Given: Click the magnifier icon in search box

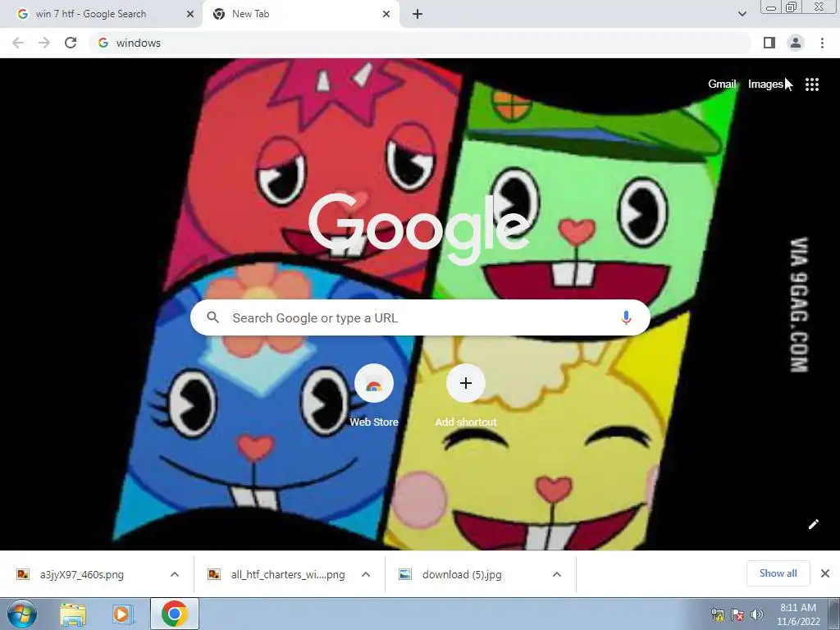Looking at the screenshot, I should click(212, 317).
